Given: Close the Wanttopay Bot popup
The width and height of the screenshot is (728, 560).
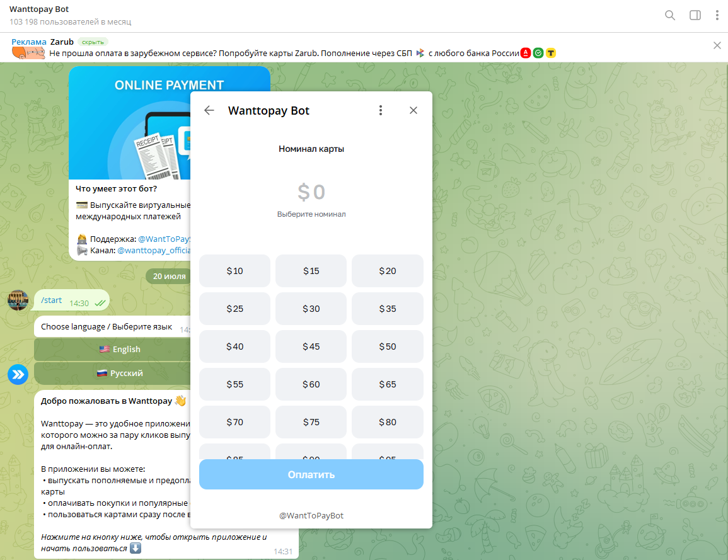Looking at the screenshot, I should click(x=413, y=110).
